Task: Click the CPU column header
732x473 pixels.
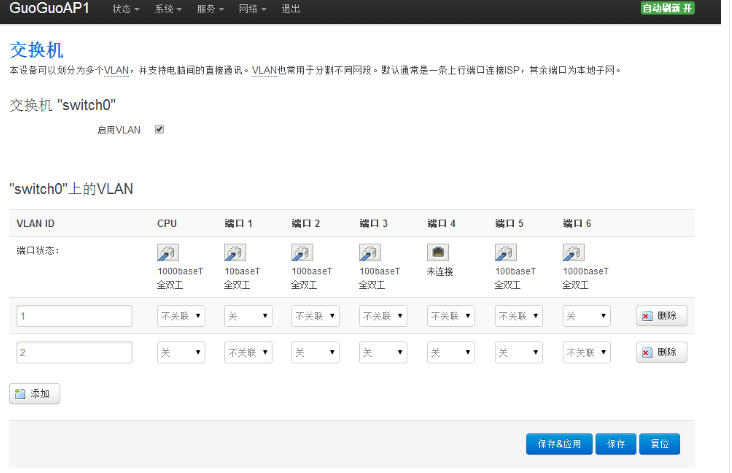Action: point(167,224)
